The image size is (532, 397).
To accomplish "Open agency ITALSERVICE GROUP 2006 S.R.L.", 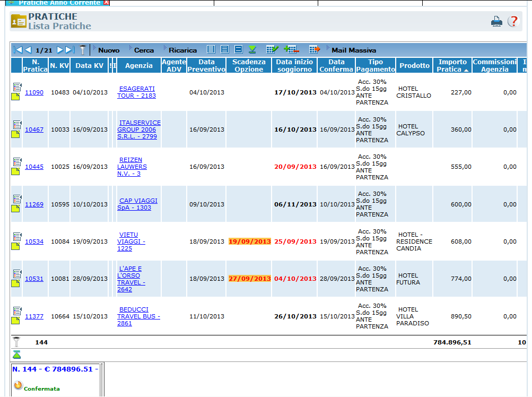I will point(139,130).
